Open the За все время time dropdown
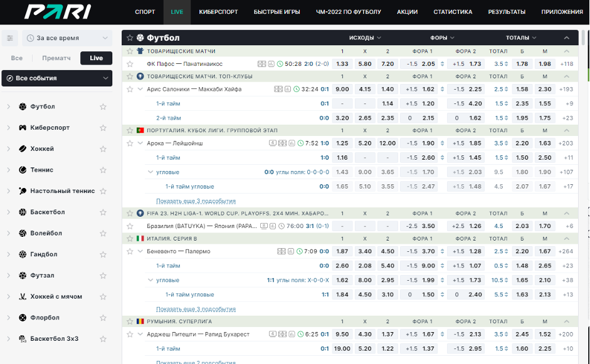The width and height of the screenshot is (590, 364). pos(67,38)
